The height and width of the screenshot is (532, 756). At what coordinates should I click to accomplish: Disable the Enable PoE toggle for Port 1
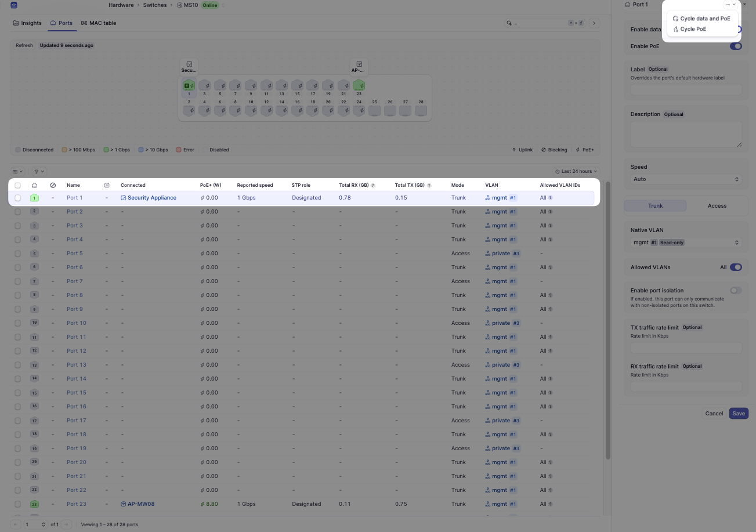[x=735, y=46]
